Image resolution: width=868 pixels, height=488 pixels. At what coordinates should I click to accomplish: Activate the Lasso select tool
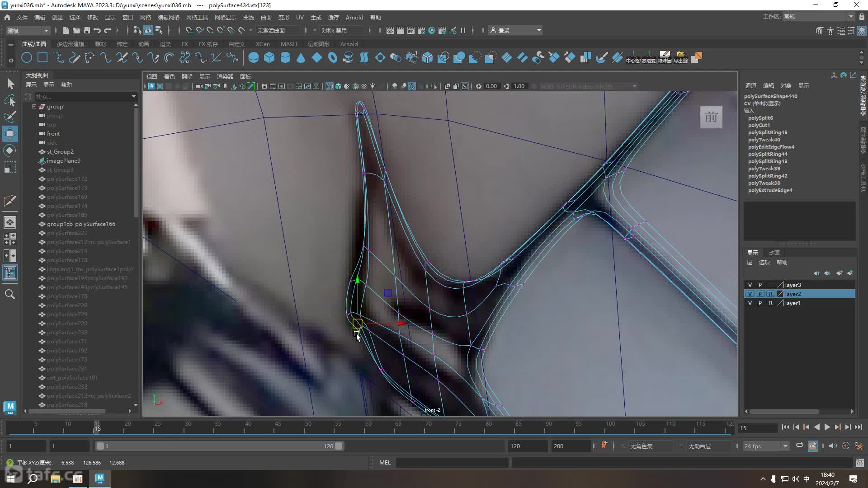click(x=10, y=100)
